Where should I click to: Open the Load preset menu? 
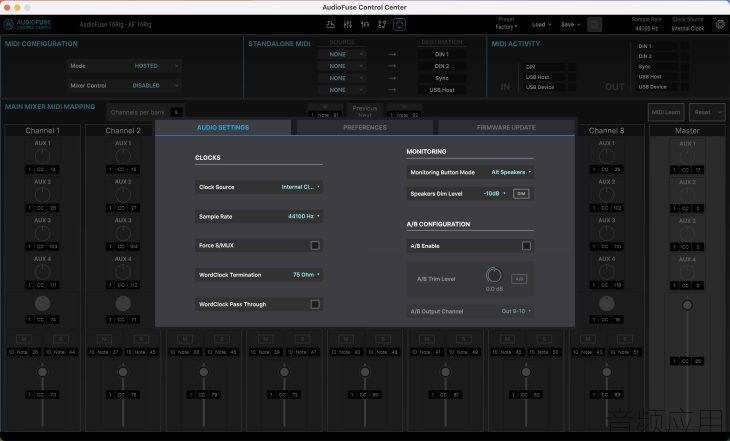541,25
